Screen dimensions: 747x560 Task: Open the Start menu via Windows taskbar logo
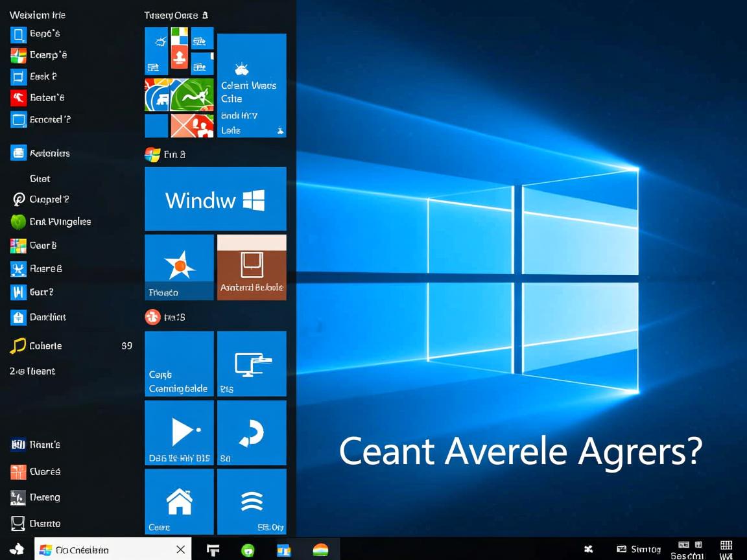point(16,548)
